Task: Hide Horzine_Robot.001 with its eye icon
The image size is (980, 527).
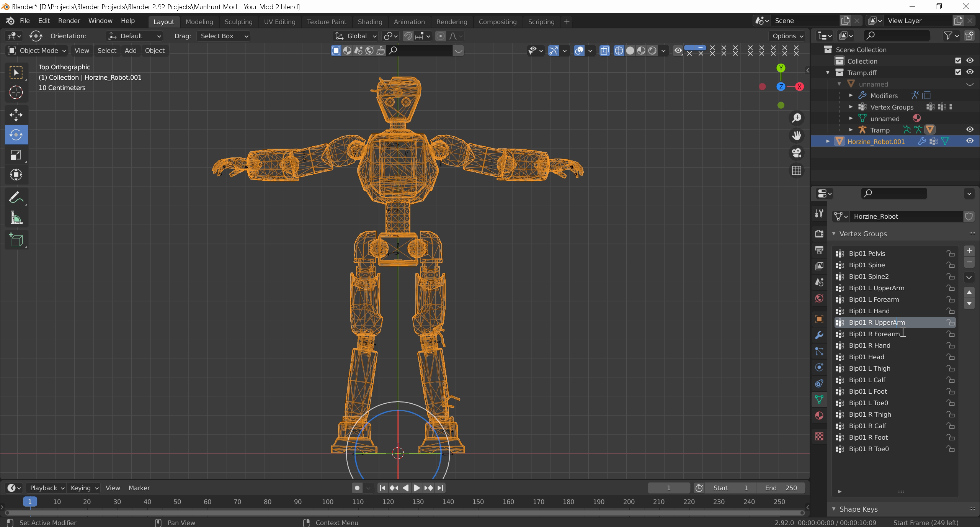Action: (x=970, y=141)
